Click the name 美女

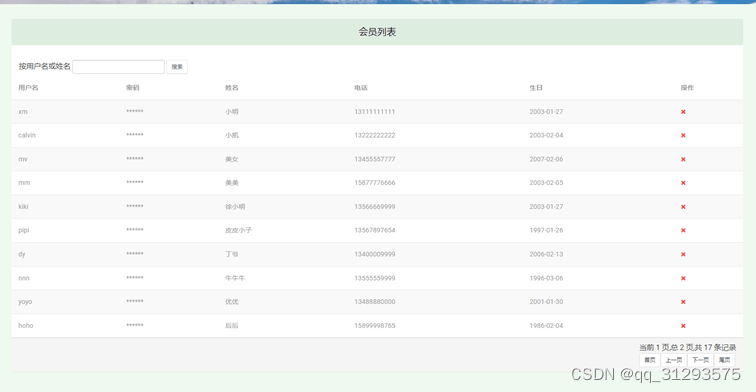pyautogui.click(x=231, y=159)
